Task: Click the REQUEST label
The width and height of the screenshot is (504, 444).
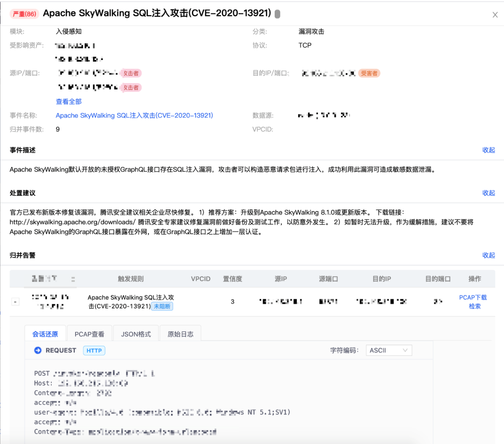Action: point(61,350)
